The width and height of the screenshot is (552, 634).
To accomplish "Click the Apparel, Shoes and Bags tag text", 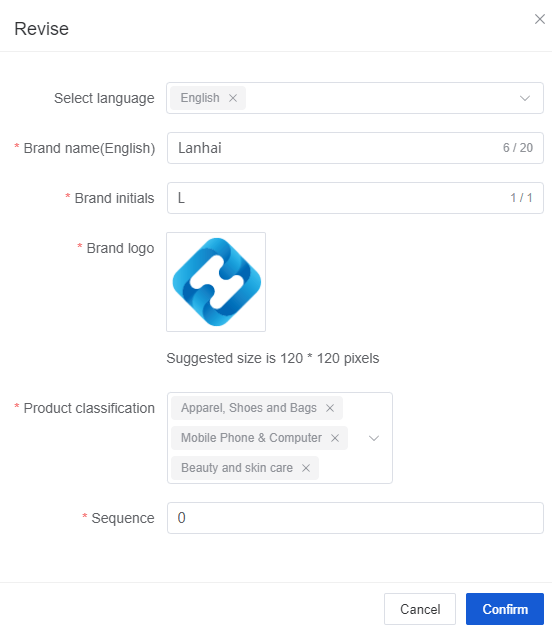I will click(x=249, y=408).
